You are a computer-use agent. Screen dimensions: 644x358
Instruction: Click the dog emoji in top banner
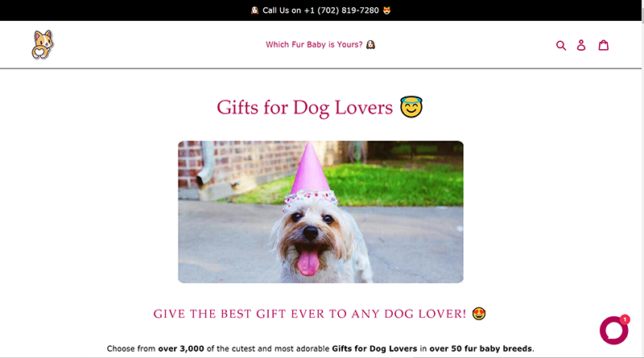pyautogui.click(x=254, y=10)
